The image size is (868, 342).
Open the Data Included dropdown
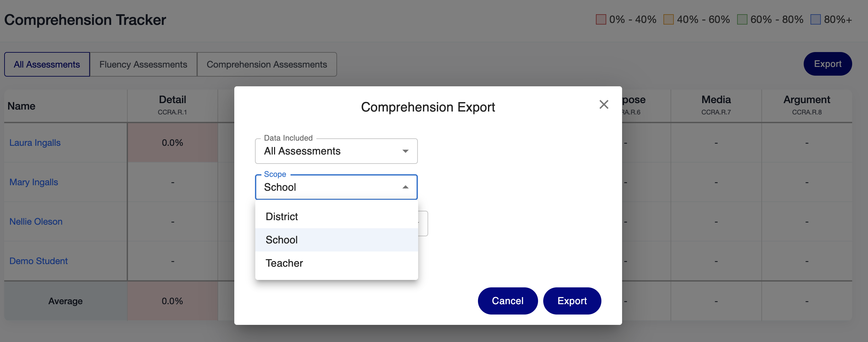[336, 151]
